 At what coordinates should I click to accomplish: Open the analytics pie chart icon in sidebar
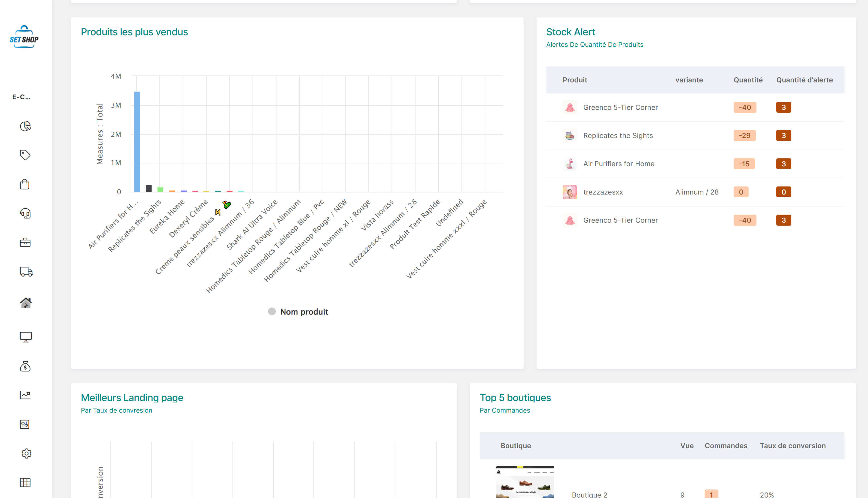[x=25, y=126]
